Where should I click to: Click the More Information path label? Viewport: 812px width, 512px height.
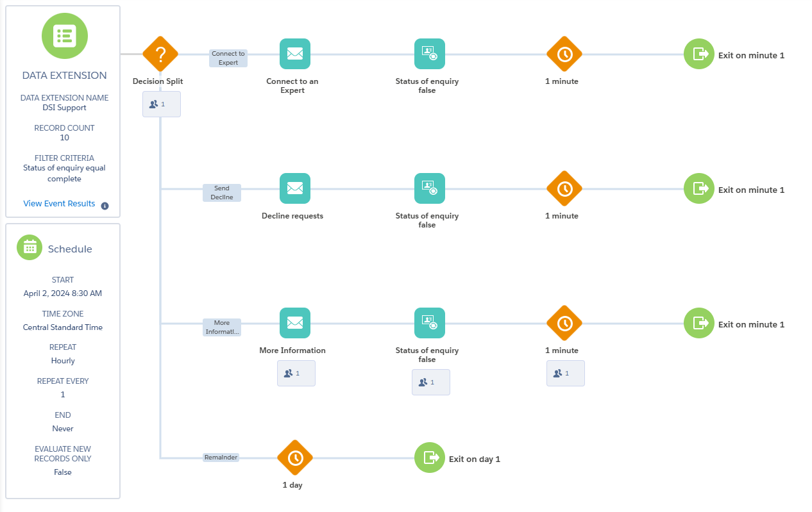click(x=222, y=327)
